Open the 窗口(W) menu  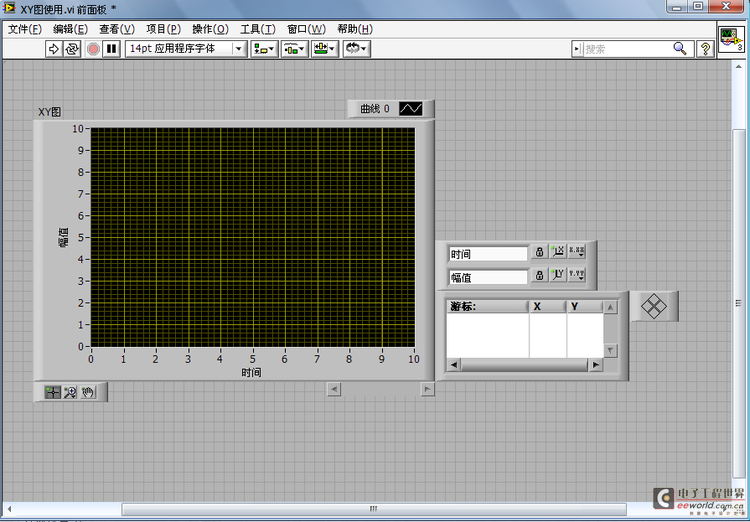coord(306,29)
